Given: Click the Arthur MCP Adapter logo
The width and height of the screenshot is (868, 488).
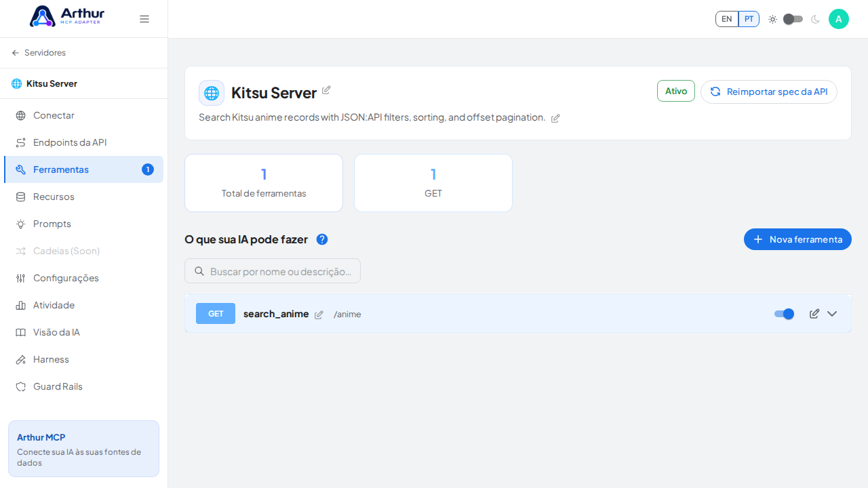Looking at the screenshot, I should point(67,16).
